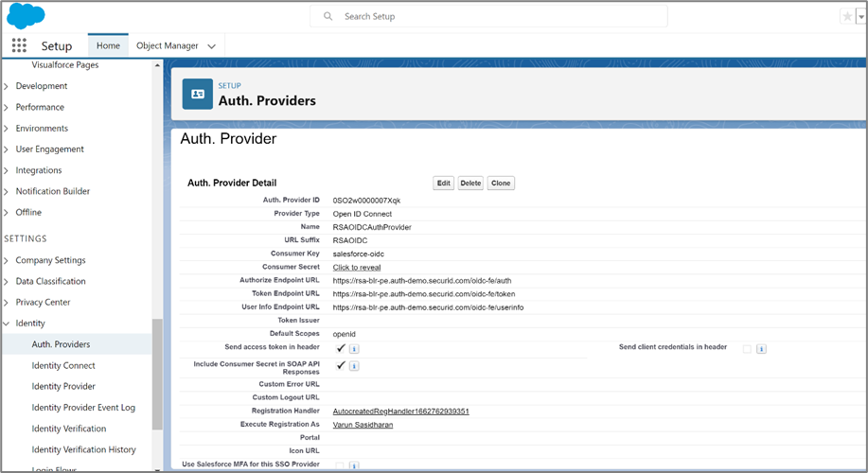
Task: Click info icon beside Include Consumer Secret
Action: (354, 366)
